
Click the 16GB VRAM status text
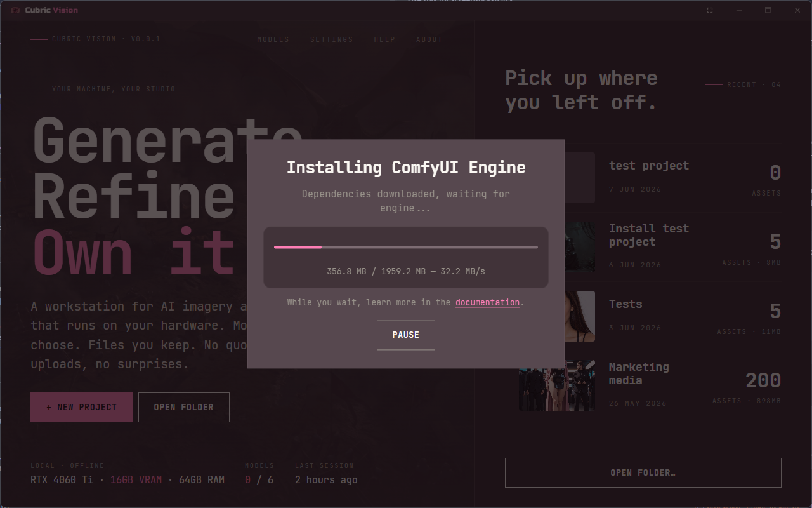(136, 480)
